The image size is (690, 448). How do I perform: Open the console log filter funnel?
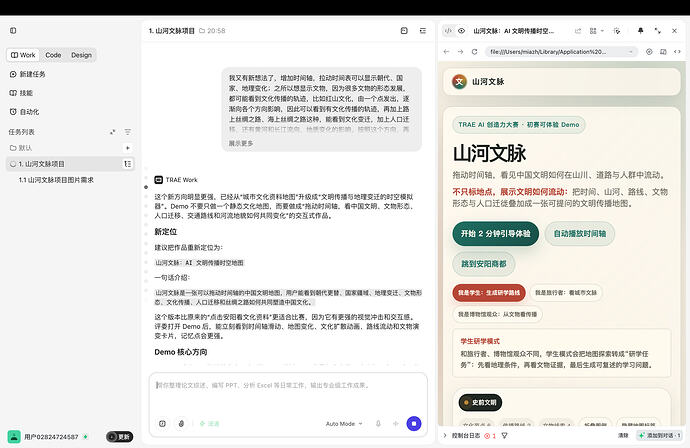[505, 436]
